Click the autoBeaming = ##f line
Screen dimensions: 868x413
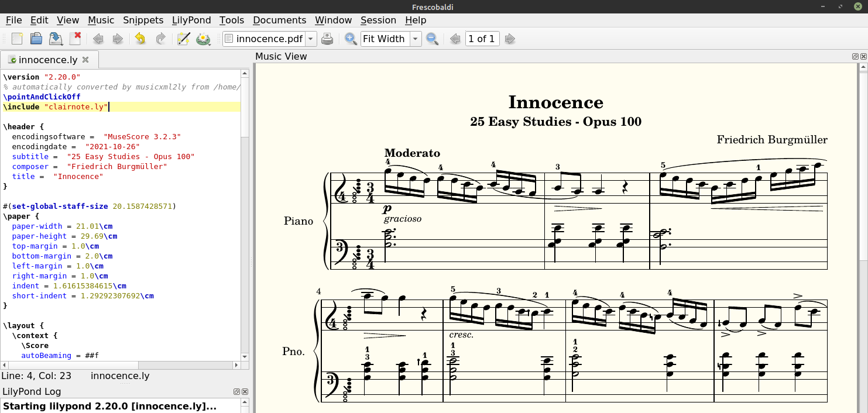(x=60, y=355)
